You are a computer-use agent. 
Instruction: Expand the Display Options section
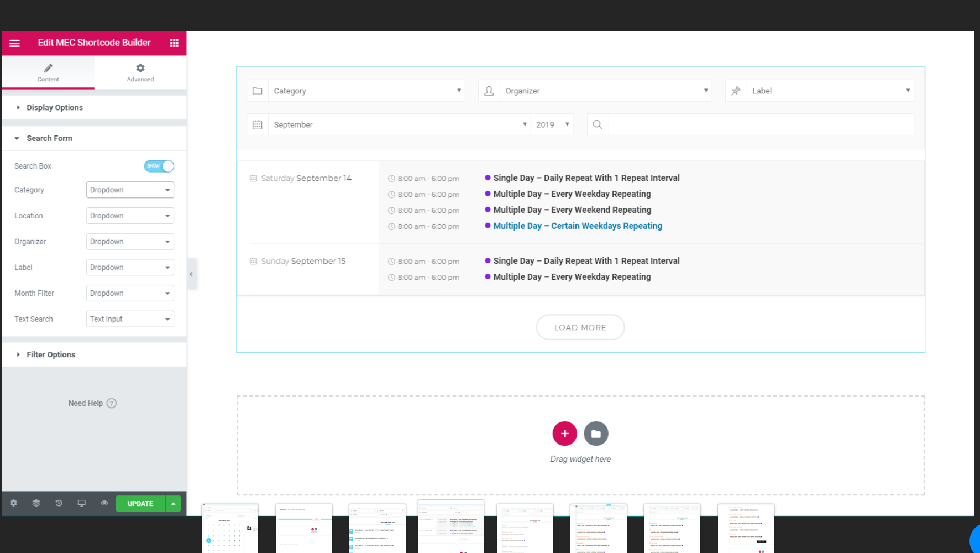pos(54,107)
